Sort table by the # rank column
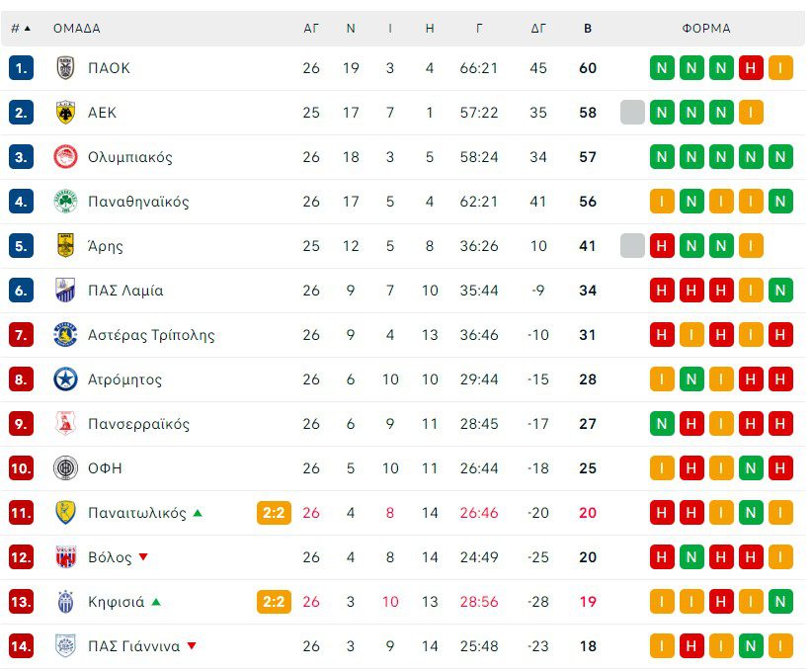Image resolution: width=812 pixels, height=672 pixels. [x=20, y=29]
